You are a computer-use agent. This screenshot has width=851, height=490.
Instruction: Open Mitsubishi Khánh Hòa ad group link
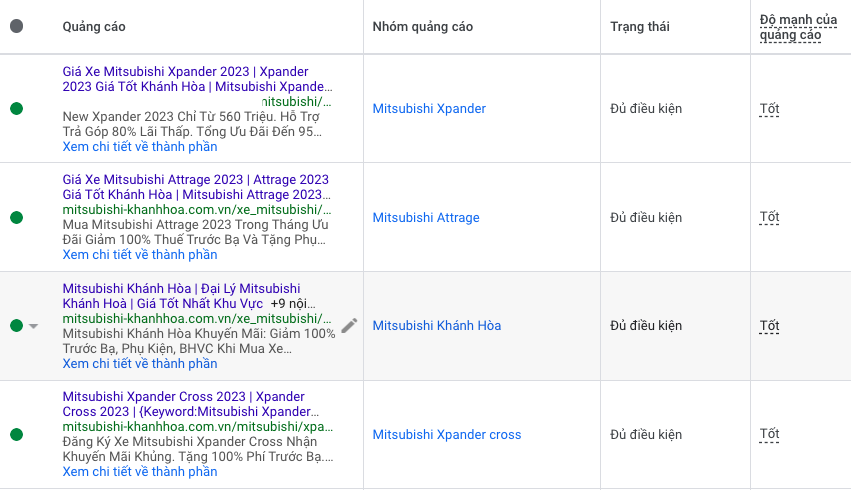437,326
